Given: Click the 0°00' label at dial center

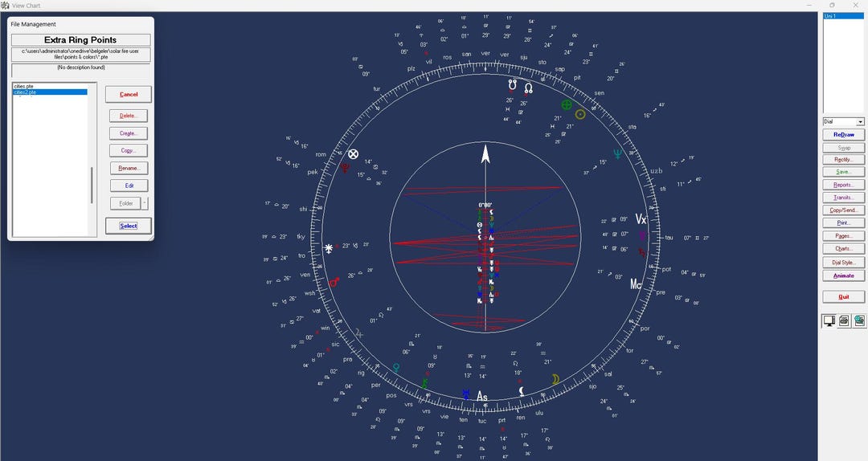Looking at the screenshot, I should point(485,205).
